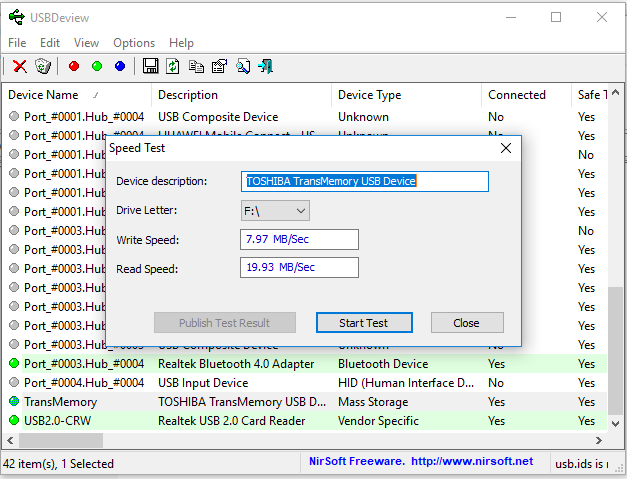The width and height of the screenshot is (627, 479).
Task: Open the Help menu
Action: pos(181,43)
